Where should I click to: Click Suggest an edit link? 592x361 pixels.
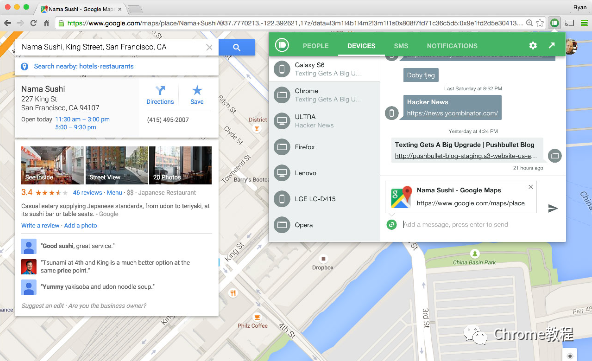click(x=43, y=305)
